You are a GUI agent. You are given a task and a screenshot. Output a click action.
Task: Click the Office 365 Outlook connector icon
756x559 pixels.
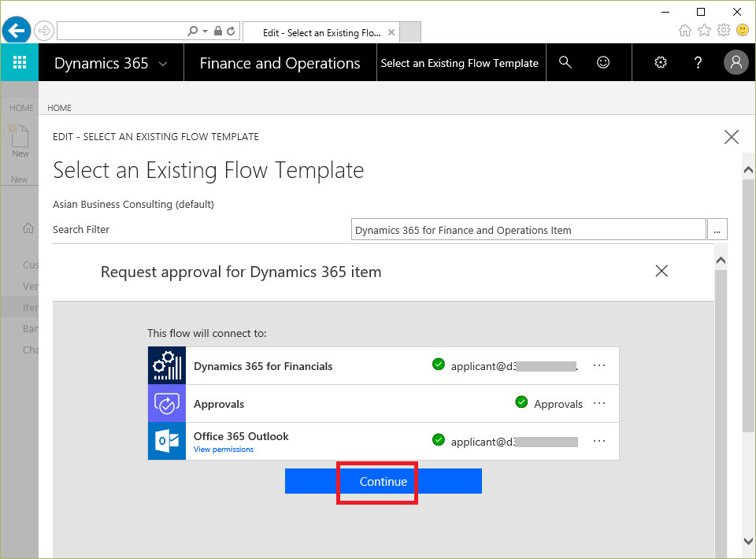tap(167, 441)
